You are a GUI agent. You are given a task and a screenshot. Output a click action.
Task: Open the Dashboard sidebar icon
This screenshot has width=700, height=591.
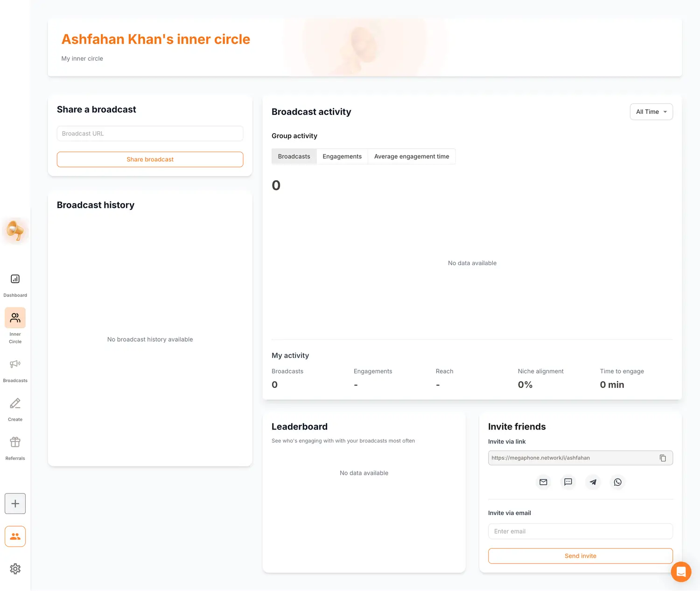(15, 279)
